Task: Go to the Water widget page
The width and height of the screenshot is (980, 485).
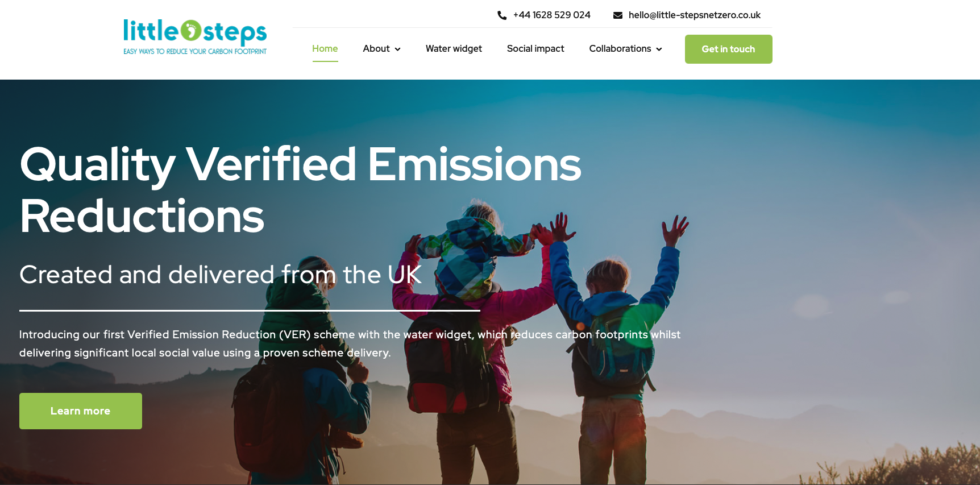Action: [x=454, y=49]
